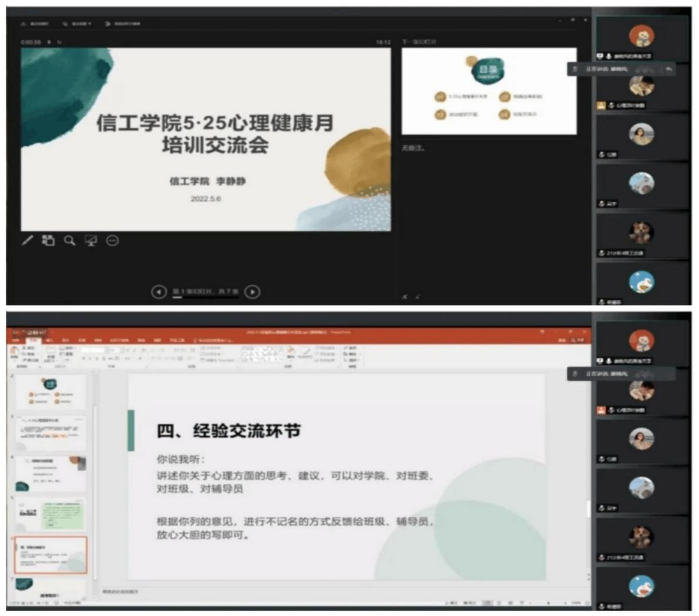Open the more options ellipsis in presenter view
Image resolution: width=699 pixels, height=616 pixels.
(112, 241)
